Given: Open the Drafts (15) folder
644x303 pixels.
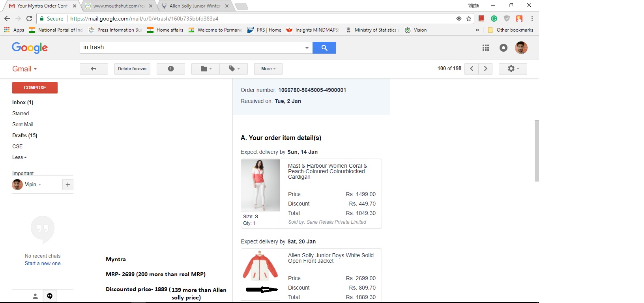Looking at the screenshot, I should pos(24,135).
